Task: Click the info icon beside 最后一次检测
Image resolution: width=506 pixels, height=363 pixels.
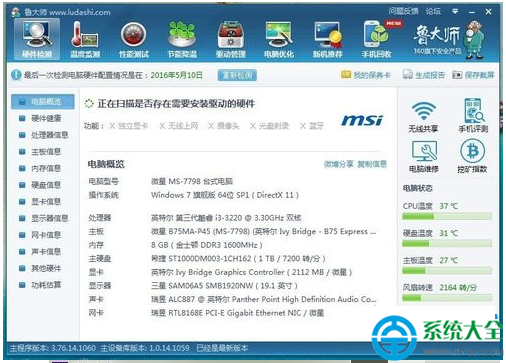Action: (16, 75)
